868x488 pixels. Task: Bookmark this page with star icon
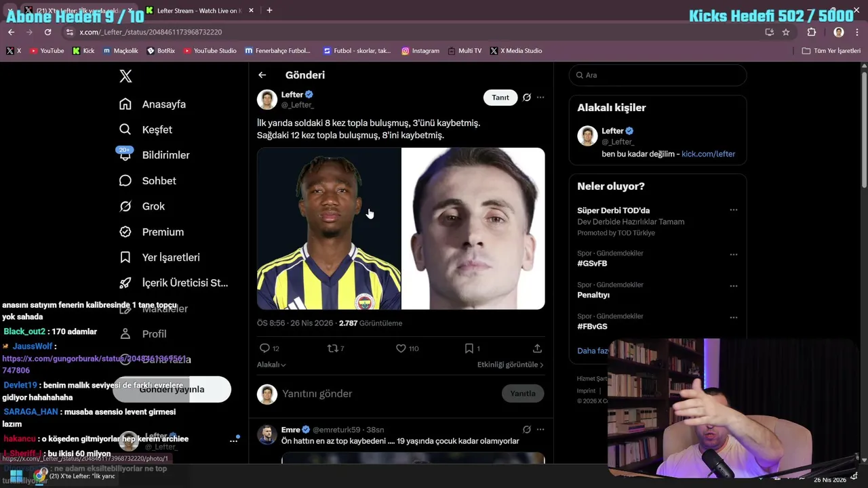pos(786,32)
